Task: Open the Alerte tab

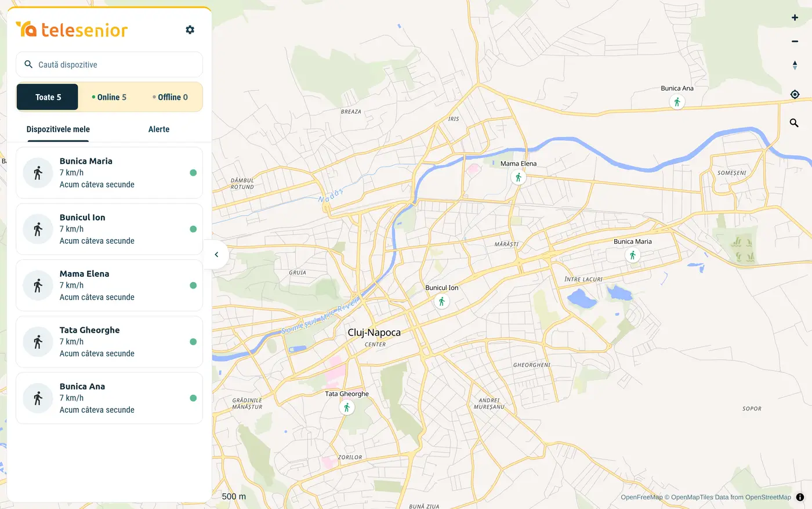Action: (159, 129)
